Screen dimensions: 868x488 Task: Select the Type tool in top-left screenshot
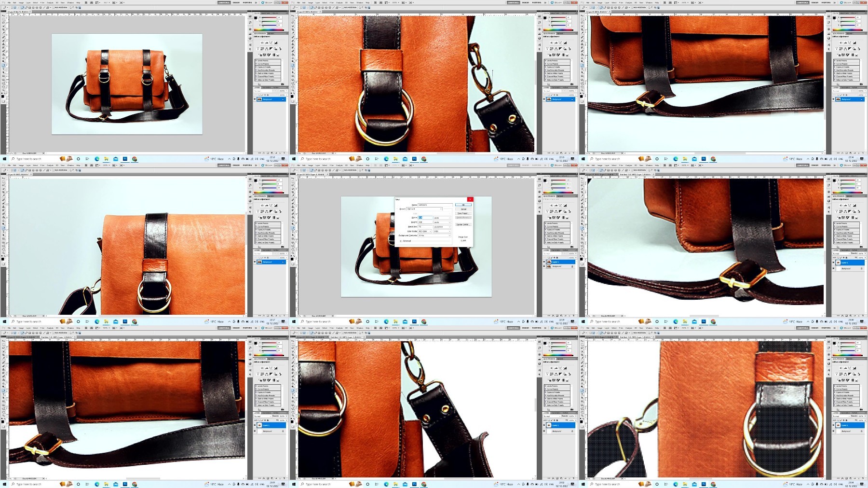tap(3, 69)
